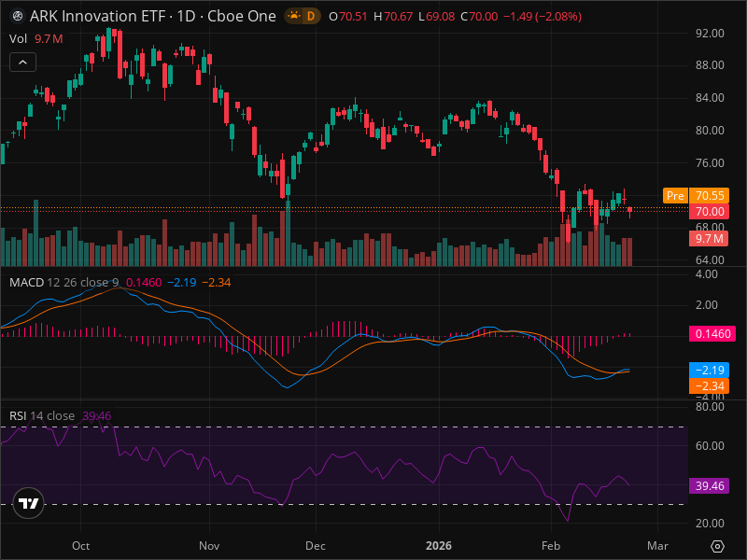Click the 76.00 price scale tick
The image size is (747, 560).
tap(710, 162)
